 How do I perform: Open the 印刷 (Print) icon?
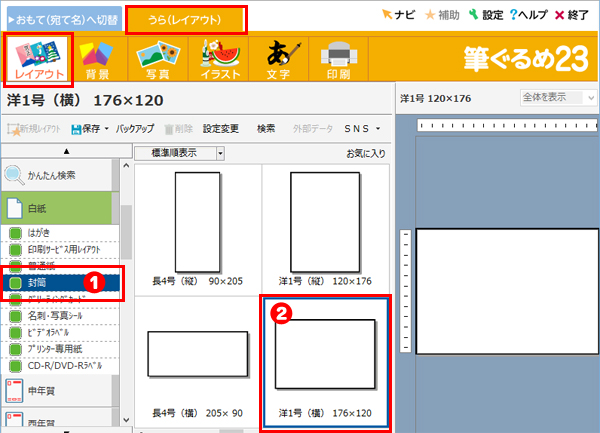point(337,59)
